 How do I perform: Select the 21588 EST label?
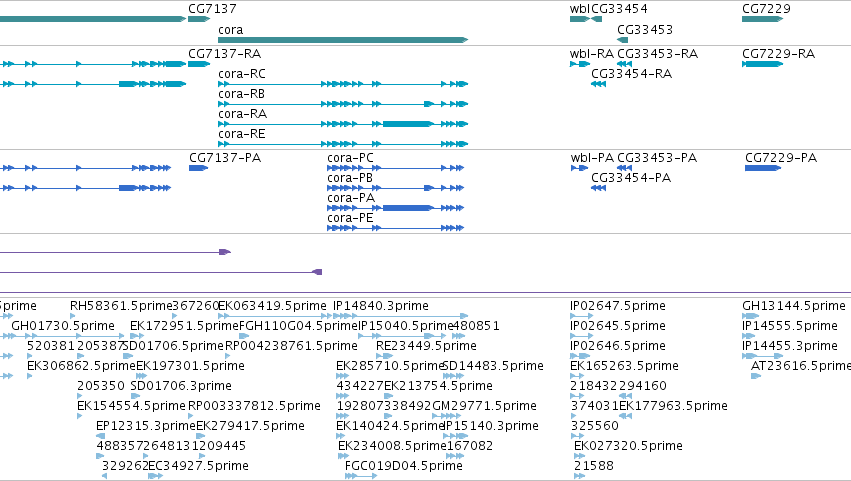(x=594, y=466)
